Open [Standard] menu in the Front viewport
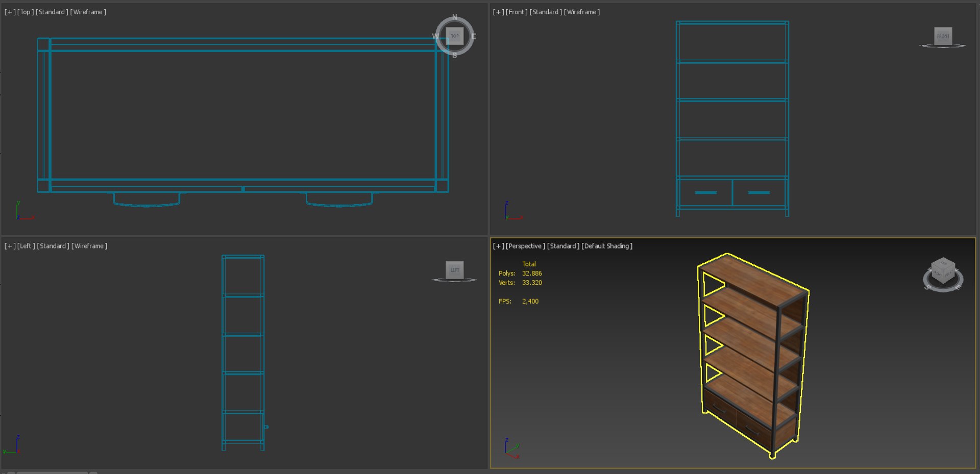The width and height of the screenshot is (980, 474). (x=546, y=12)
